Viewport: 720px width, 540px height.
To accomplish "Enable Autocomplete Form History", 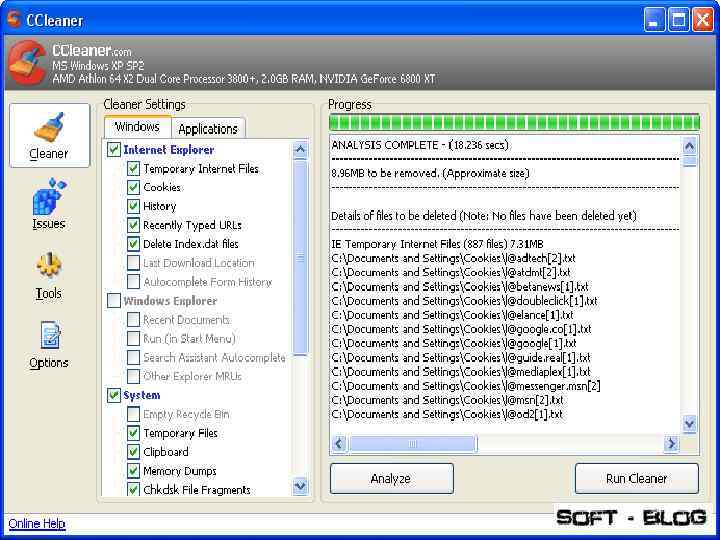I will point(133,281).
